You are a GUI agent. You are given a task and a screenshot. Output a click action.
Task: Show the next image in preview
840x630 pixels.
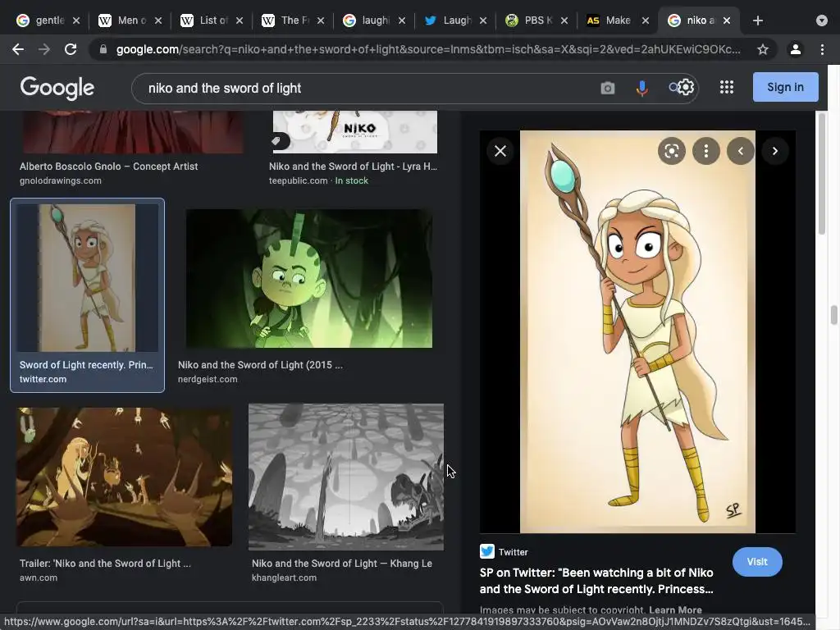(774, 151)
